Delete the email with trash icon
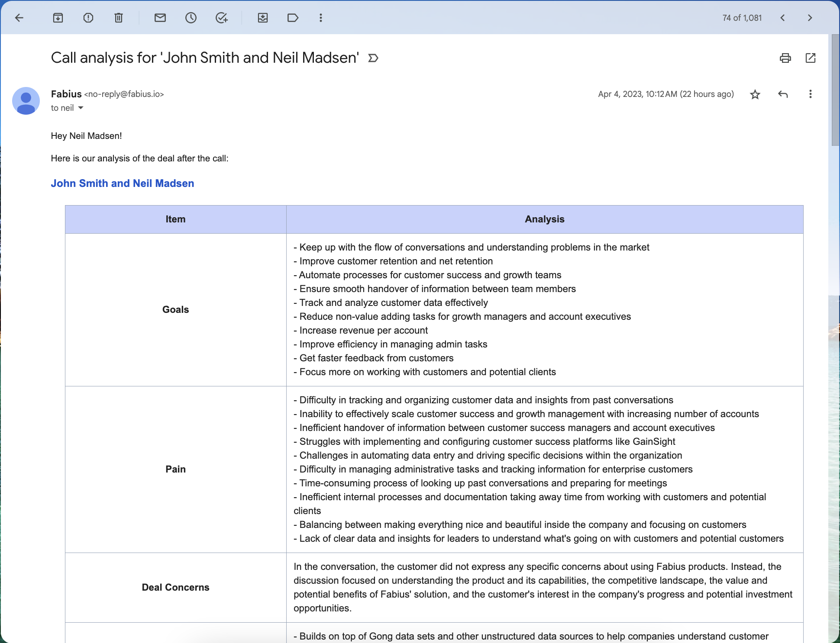This screenshot has height=643, width=840. click(119, 18)
